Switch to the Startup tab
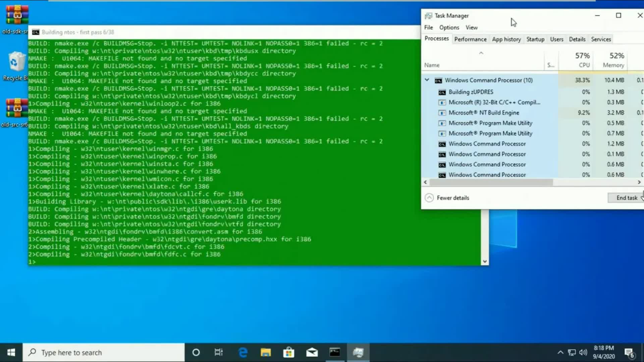 coord(535,39)
